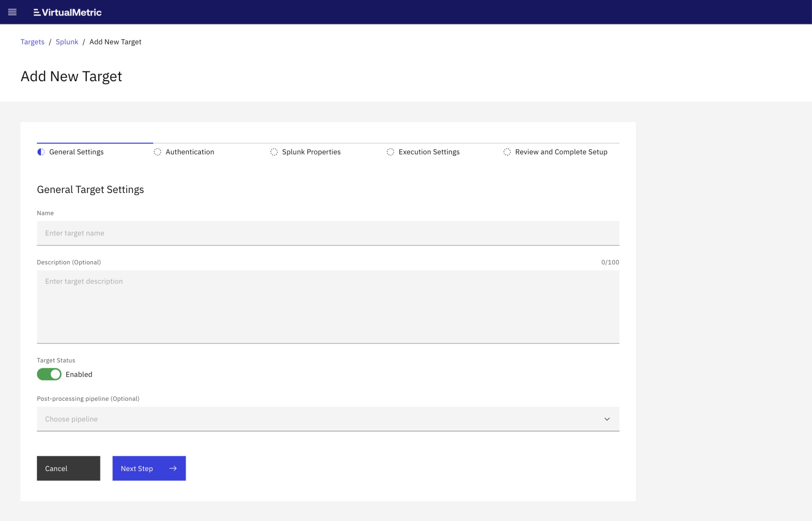Switch to the Authentication step

[190, 152]
